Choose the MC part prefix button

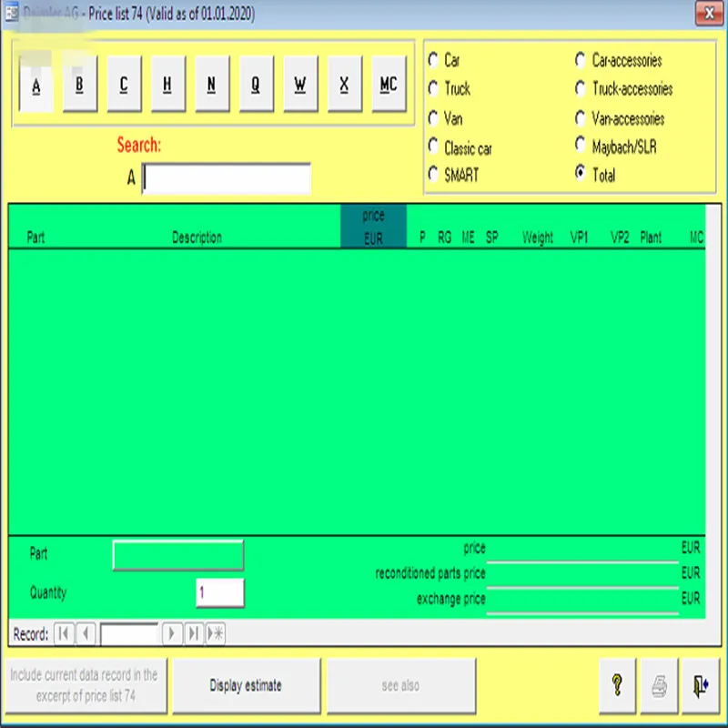[389, 84]
